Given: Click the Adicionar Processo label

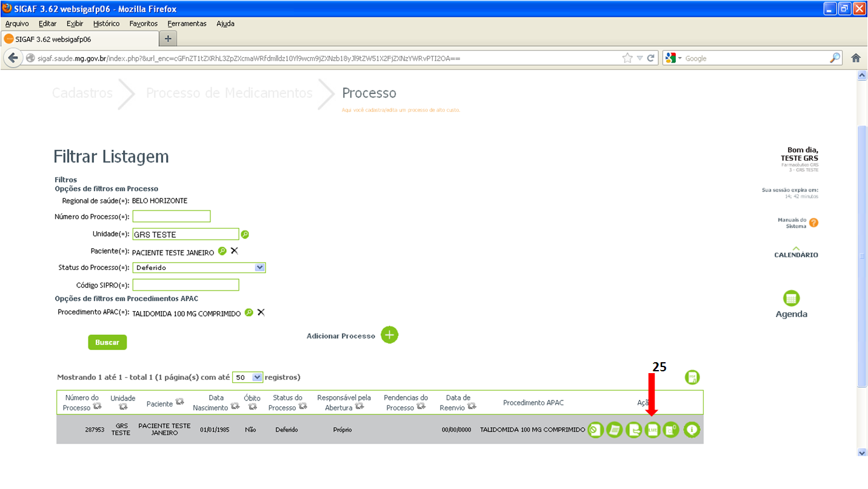Looking at the screenshot, I should click(341, 336).
